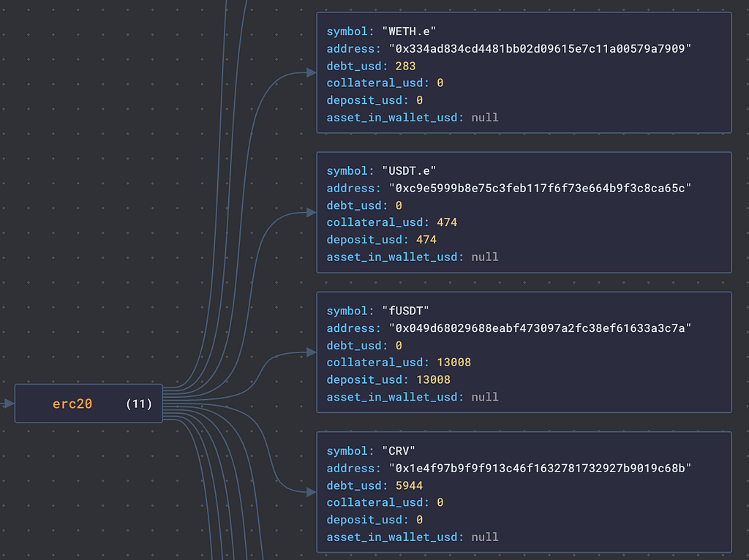The height and width of the screenshot is (560, 749).
Task: Click debt_usd 0 in the USDT.e card
Action: pos(399,205)
